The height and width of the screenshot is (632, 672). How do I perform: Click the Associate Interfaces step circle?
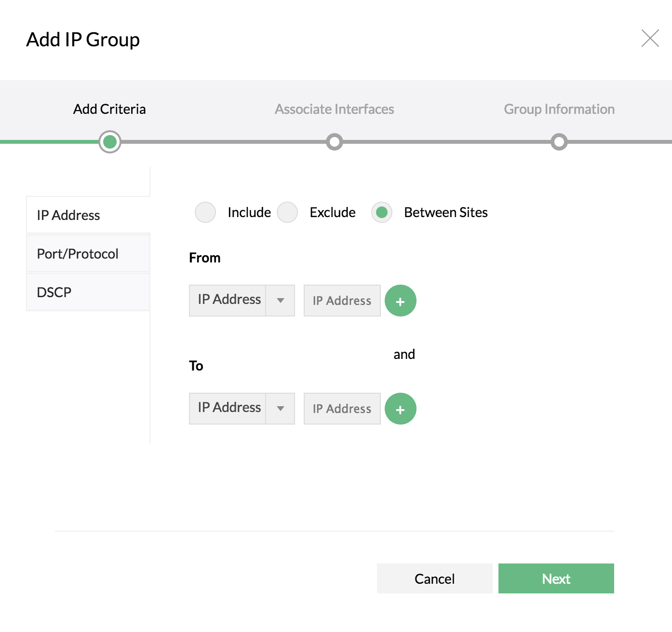(x=335, y=142)
